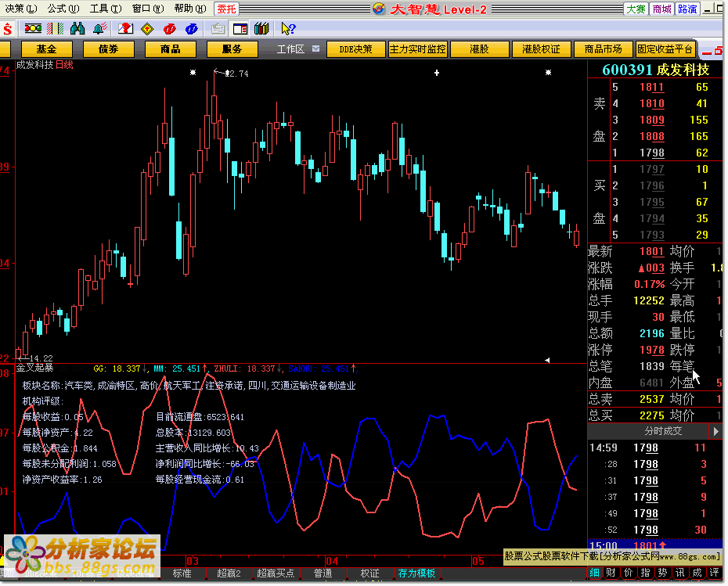Image resolution: width=728 pixels, height=586 pixels.
Task: Select the 基金 category button
Action: pyautogui.click(x=46, y=49)
